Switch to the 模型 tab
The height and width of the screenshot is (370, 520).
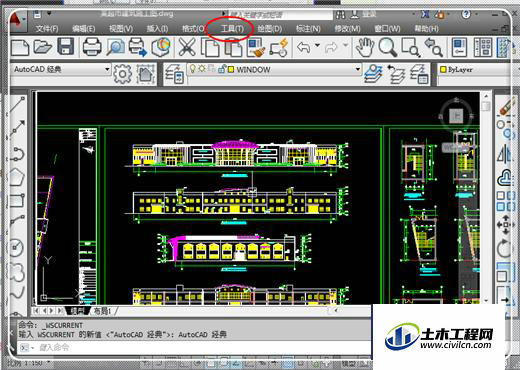click(78, 311)
